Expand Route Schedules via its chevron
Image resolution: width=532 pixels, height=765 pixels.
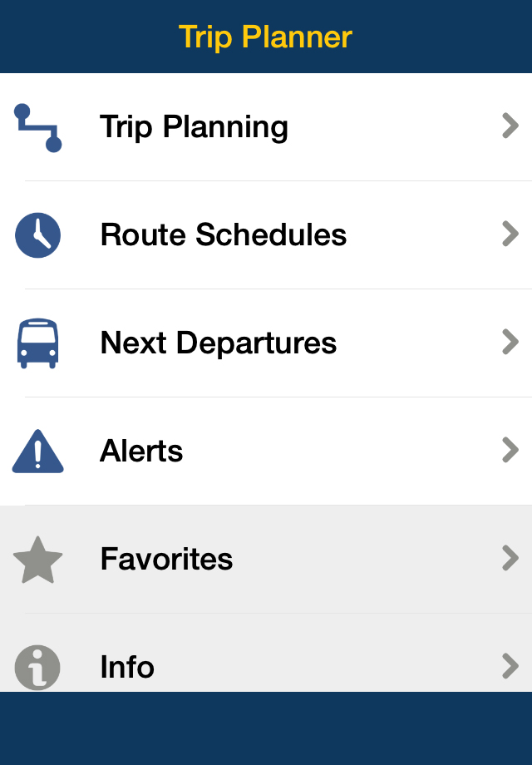510,234
